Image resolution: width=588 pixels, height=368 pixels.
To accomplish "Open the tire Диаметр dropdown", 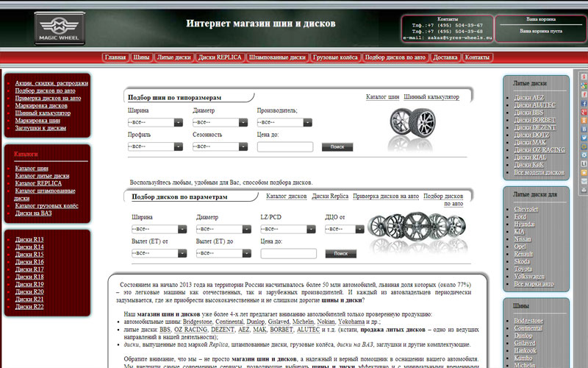I will [220, 122].
